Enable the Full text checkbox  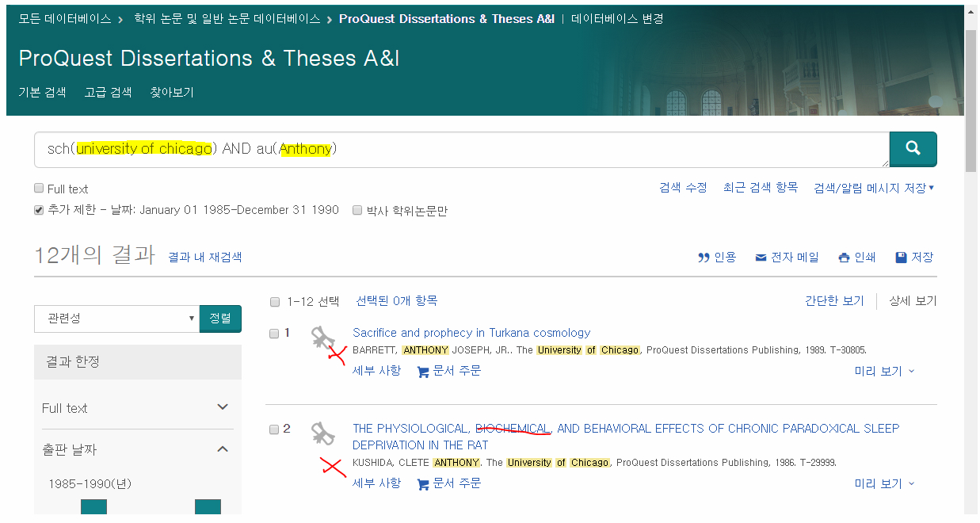[38, 188]
